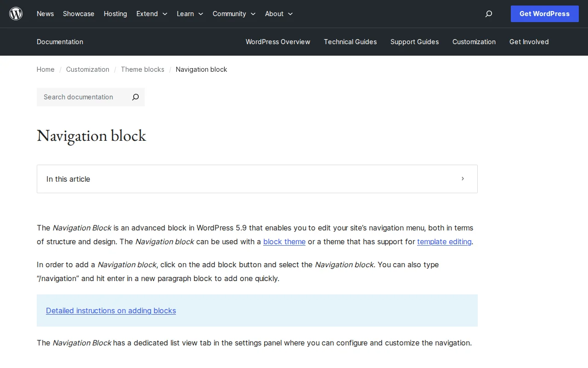Click the magnifier icon in documentation search

click(135, 97)
